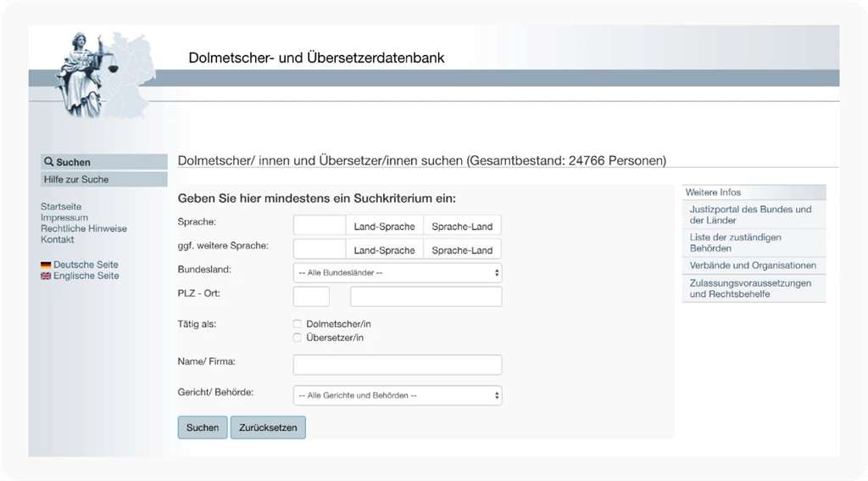Click the magnifying glass Suchen icon

coord(49,162)
